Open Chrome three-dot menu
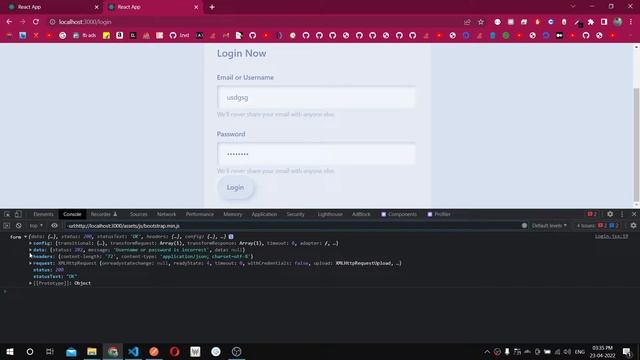This screenshot has width=640, height=360. coord(631,22)
